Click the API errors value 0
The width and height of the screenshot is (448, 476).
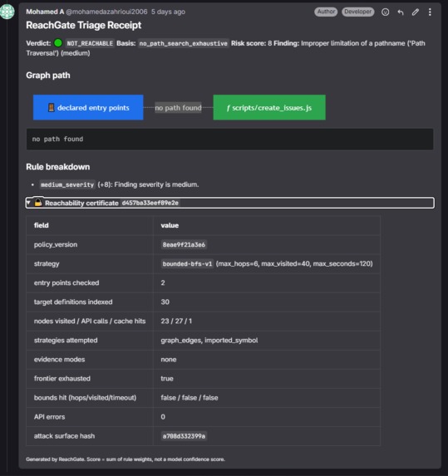pyautogui.click(x=163, y=417)
